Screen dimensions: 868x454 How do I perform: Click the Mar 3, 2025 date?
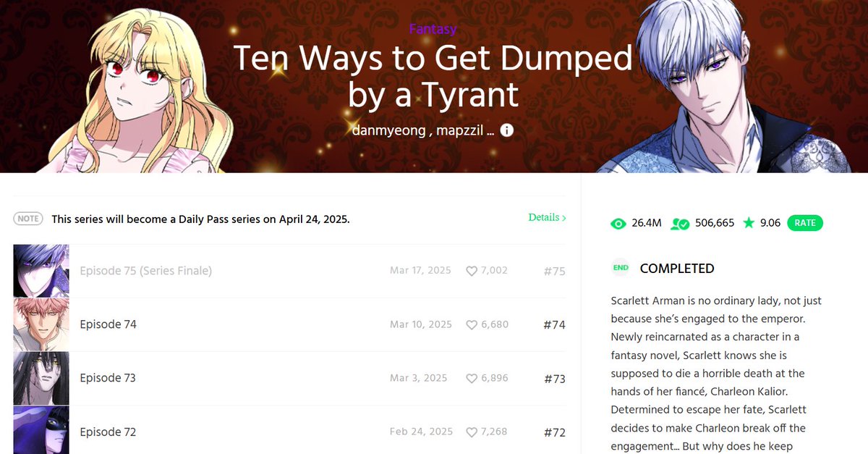pos(419,378)
